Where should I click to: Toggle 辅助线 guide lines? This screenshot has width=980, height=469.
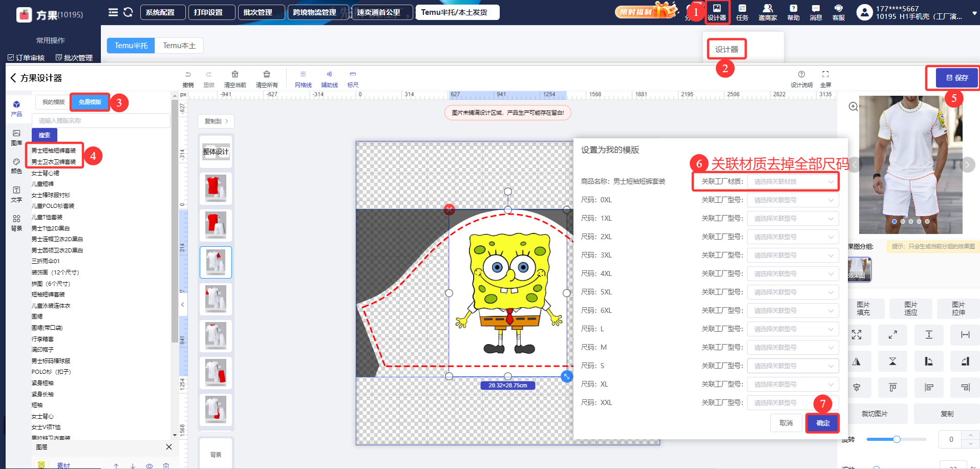click(x=329, y=79)
